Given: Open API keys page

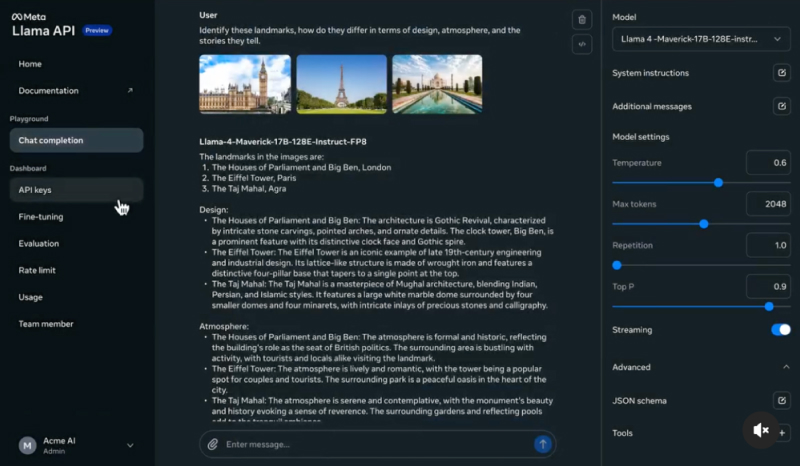Looking at the screenshot, I should pyautogui.click(x=77, y=190).
